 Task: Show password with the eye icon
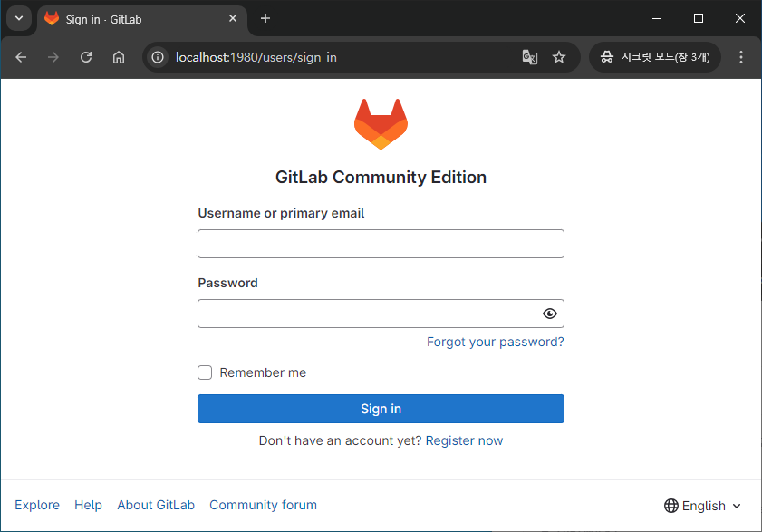(x=550, y=314)
